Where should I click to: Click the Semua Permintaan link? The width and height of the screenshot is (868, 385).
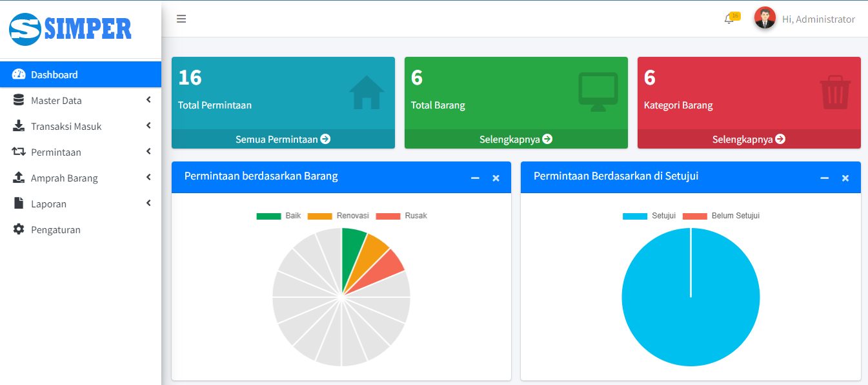283,139
